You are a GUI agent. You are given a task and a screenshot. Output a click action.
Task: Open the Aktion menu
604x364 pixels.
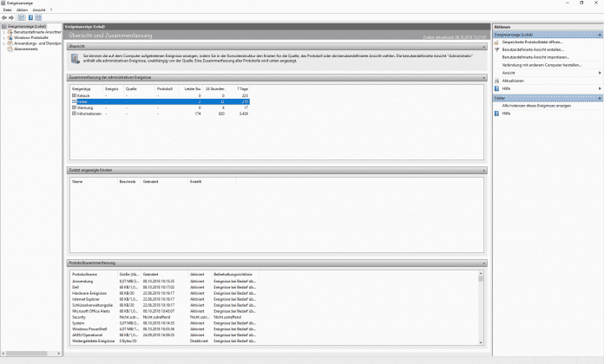[21, 10]
